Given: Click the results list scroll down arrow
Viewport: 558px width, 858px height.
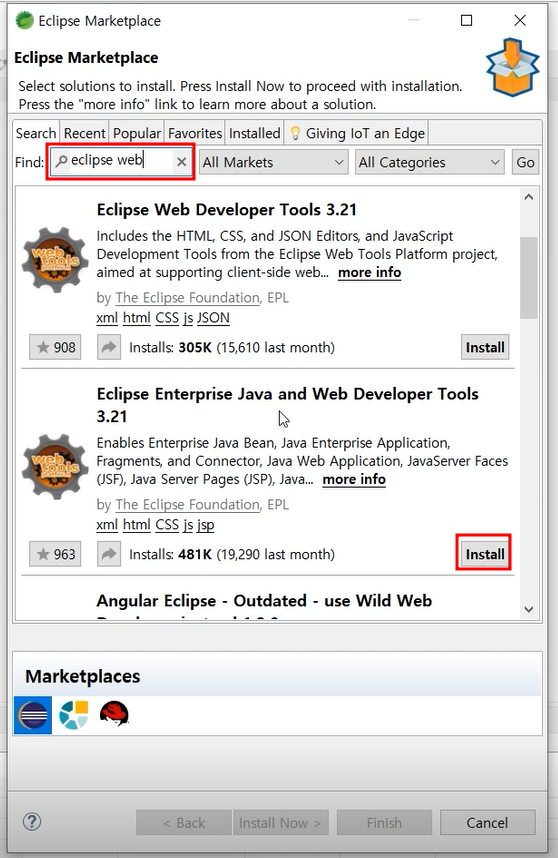Looking at the screenshot, I should coord(528,609).
